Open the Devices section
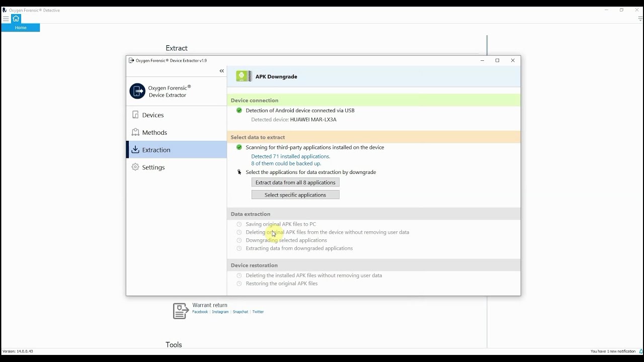Viewport: 644px width, 362px height. pyautogui.click(x=176, y=115)
